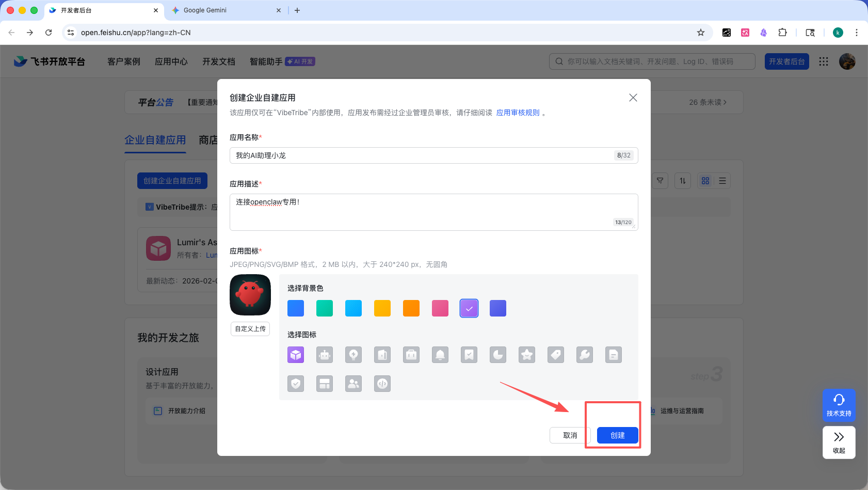Select the shield checkmark icon

click(296, 383)
